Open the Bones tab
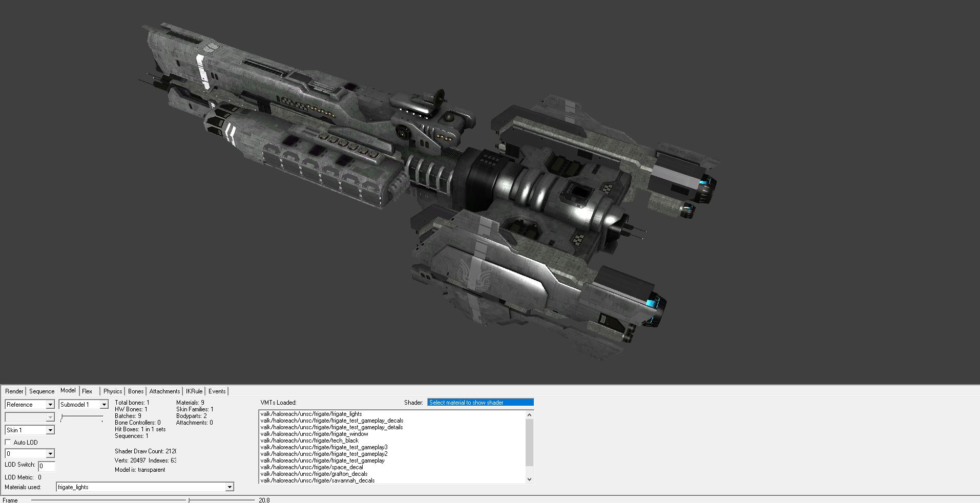This screenshot has width=980, height=503. (136, 391)
